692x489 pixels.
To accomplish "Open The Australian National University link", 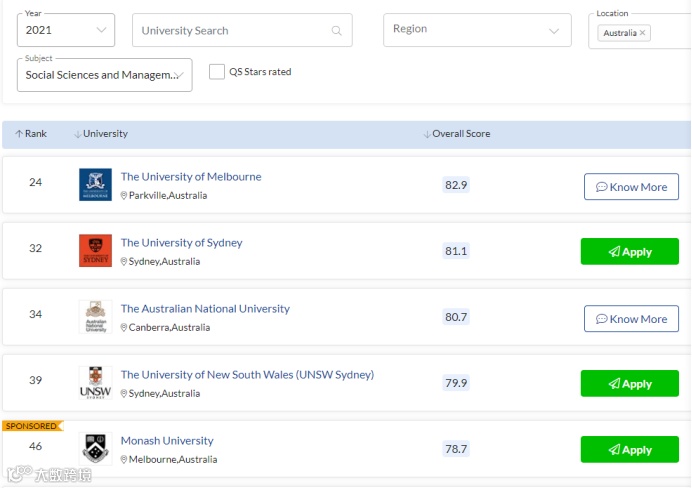I will 205,309.
